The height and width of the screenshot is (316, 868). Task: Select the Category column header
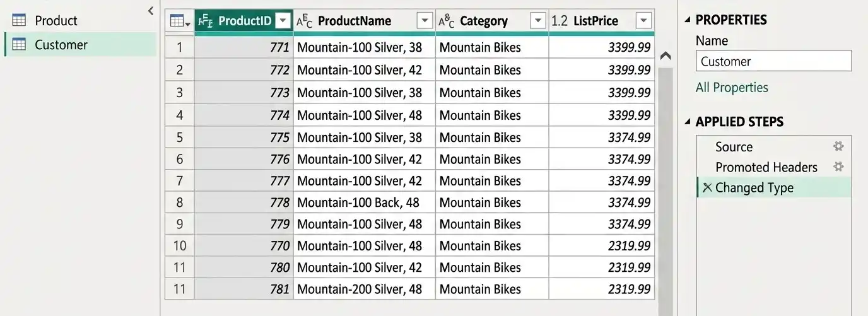(x=492, y=21)
